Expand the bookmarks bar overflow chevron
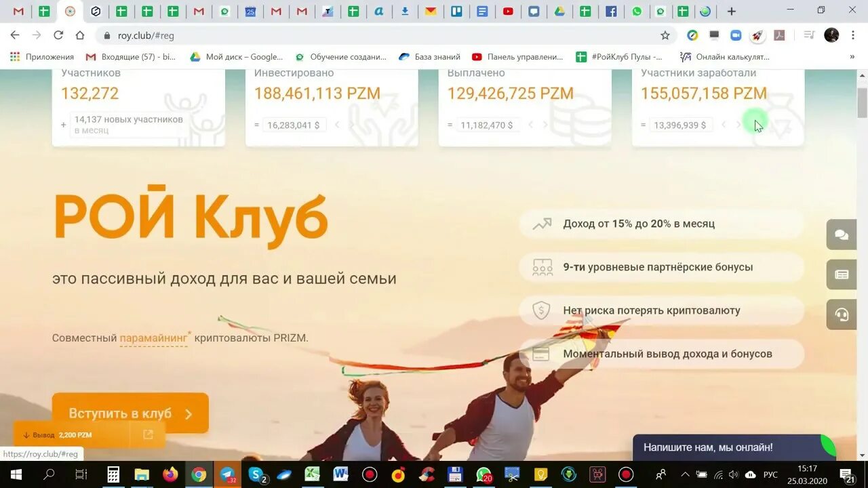868x488 pixels. 852,57
